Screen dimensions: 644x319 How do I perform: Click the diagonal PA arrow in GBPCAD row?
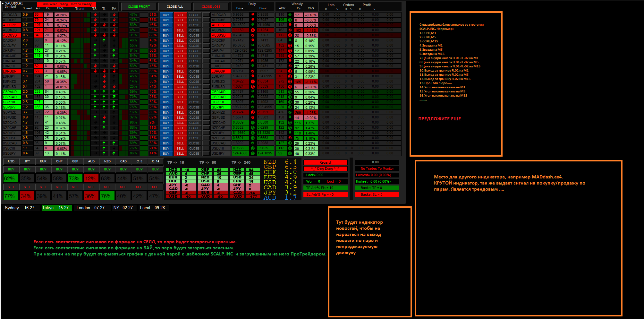pos(114,97)
